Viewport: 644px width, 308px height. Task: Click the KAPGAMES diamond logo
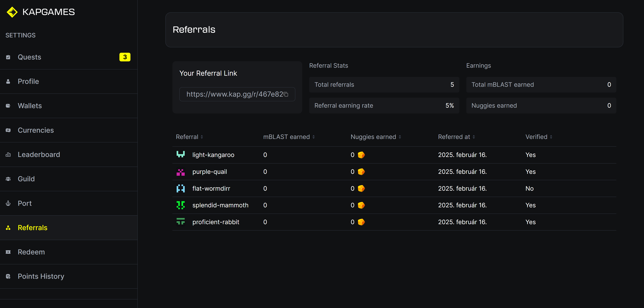[x=12, y=12]
